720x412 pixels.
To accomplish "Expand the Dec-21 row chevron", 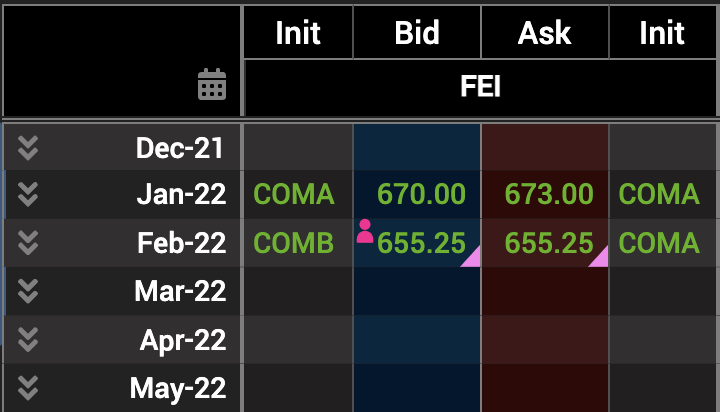I will tap(28, 148).
